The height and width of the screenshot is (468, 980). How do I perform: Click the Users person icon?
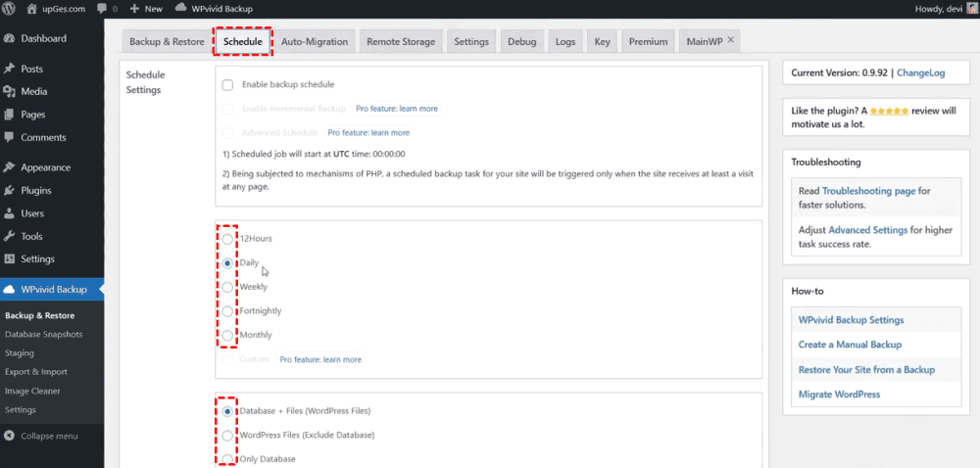(x=10, y=213)
